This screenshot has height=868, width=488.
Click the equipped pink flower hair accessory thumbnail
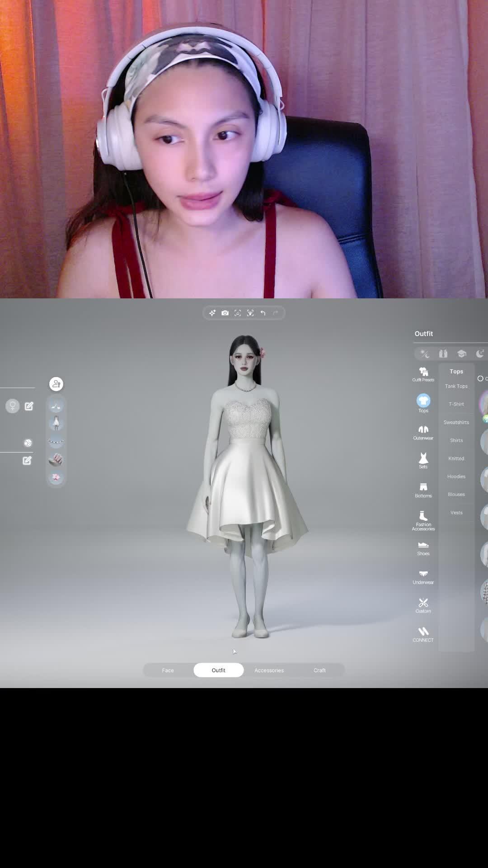coord(56,477)
